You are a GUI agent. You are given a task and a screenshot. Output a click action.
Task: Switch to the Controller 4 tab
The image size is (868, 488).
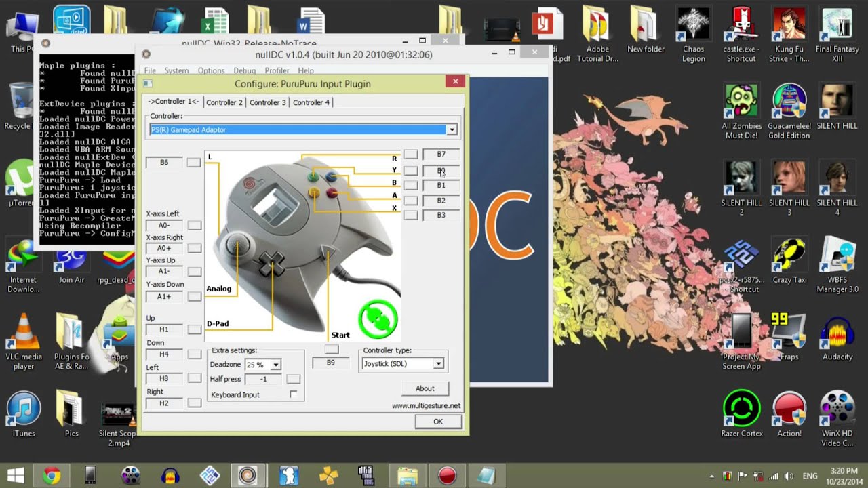pyautogui.click(x=311, y=102)
